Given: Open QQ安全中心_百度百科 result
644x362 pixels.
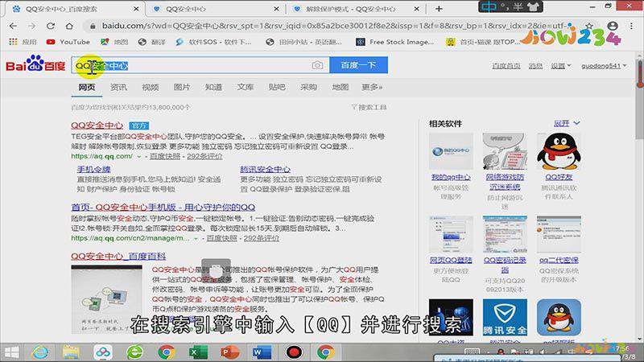Looking at the screenshot, I should click(118, 256).
